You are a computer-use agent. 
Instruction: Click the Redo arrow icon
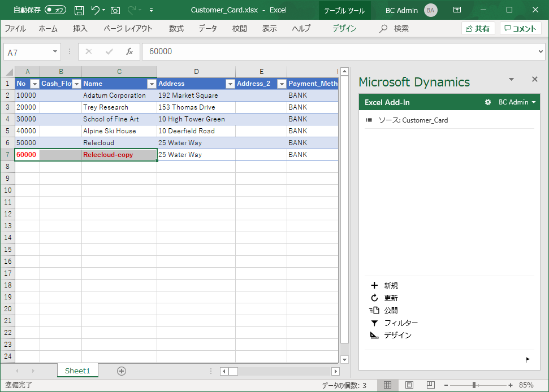click(132, 10)
